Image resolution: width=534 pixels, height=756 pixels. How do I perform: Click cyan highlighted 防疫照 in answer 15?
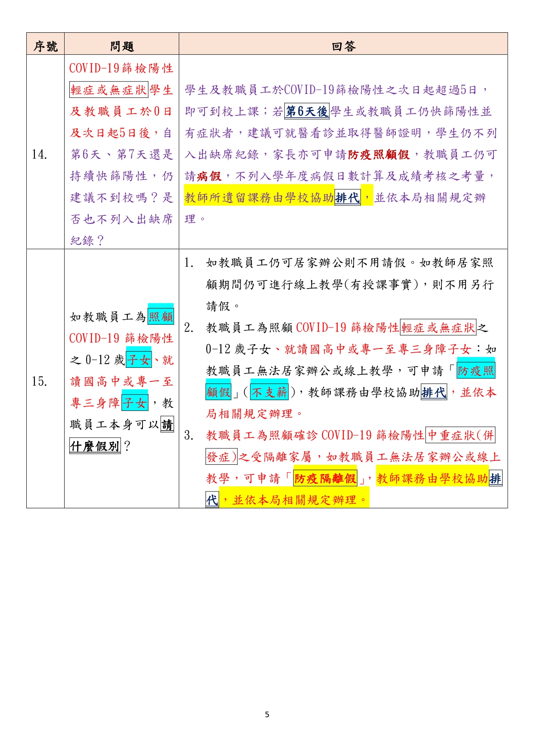[475, 371]
